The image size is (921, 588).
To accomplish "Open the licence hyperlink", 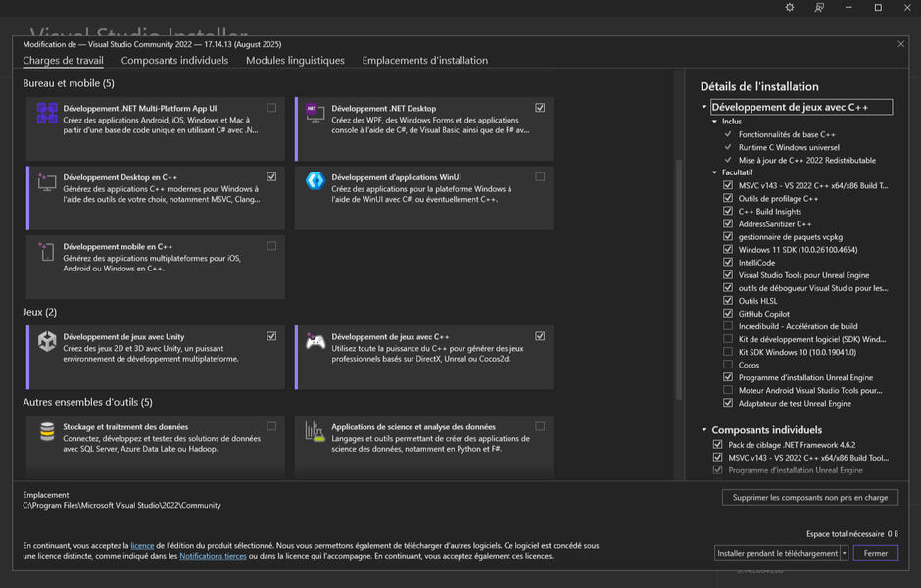I will coord(142,546).
